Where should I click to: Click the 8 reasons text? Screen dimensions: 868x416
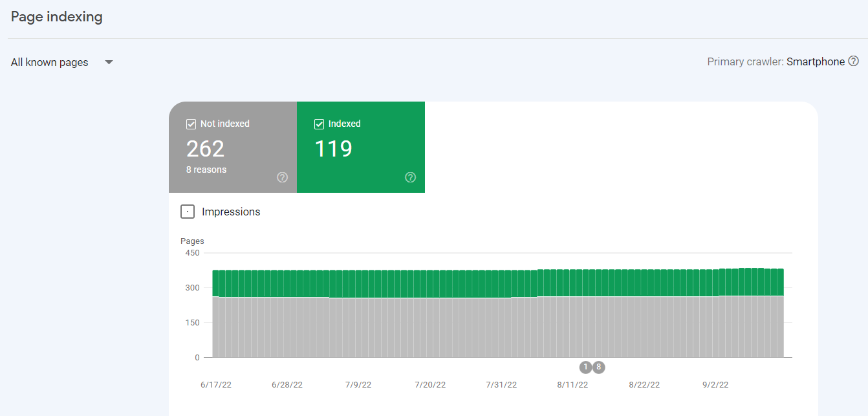pyautogui.click(x=206, y=170)
